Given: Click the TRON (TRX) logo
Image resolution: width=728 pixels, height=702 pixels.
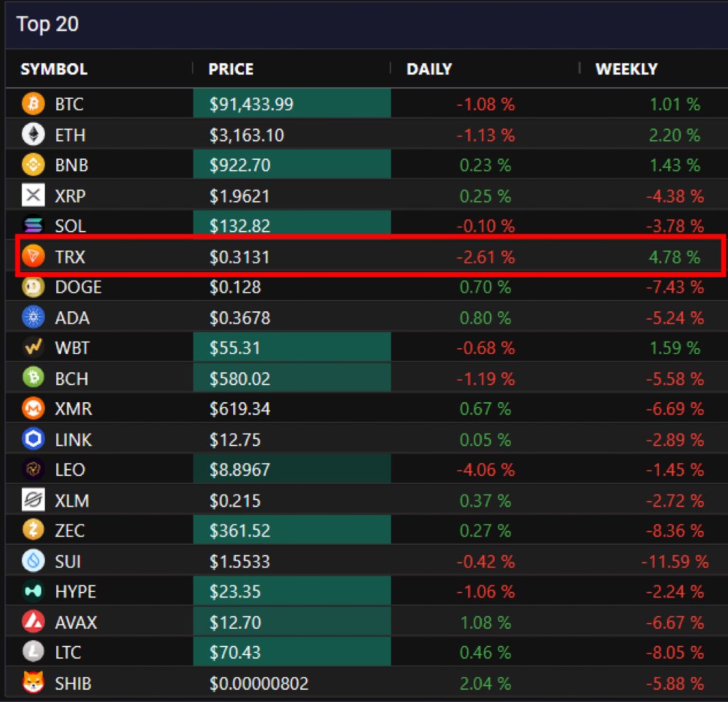Looking at the screenshot, I should pos(32,256).
